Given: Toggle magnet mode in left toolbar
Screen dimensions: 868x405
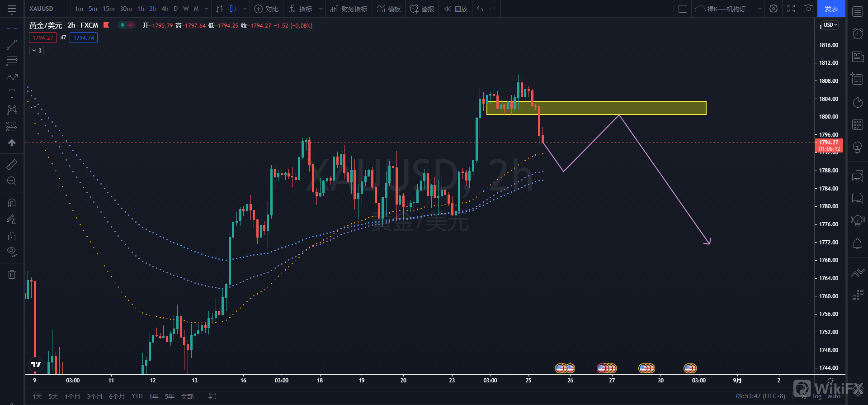Looking at the screenshot, I should (12, 203).
